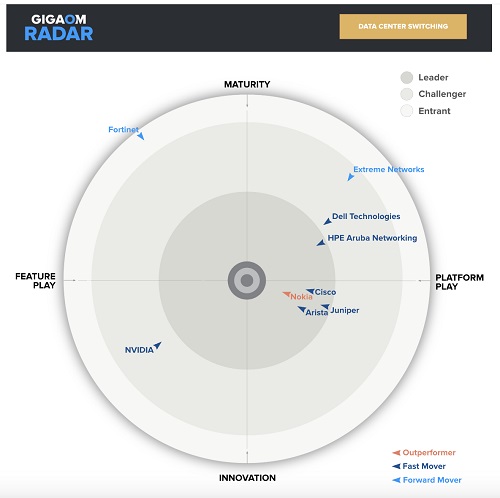Select the Fortinet arrow marker
Screen dimensions: 500x498
(141, 136)
